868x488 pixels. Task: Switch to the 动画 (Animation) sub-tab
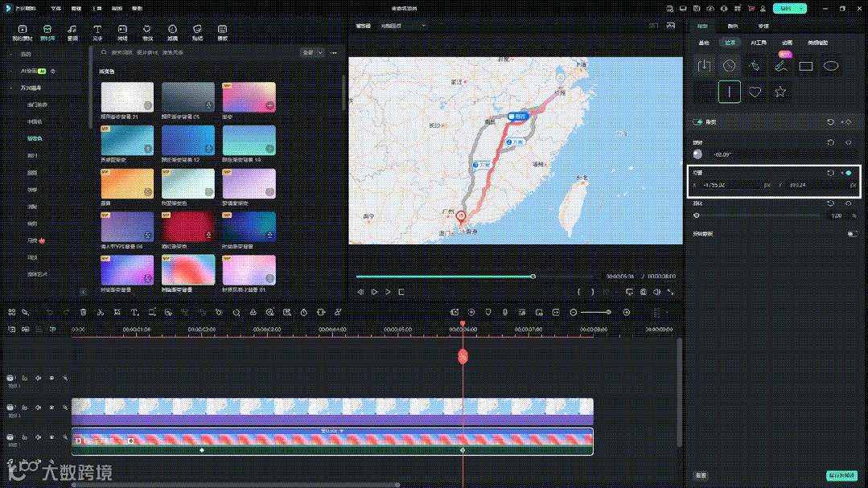point(787,43)
